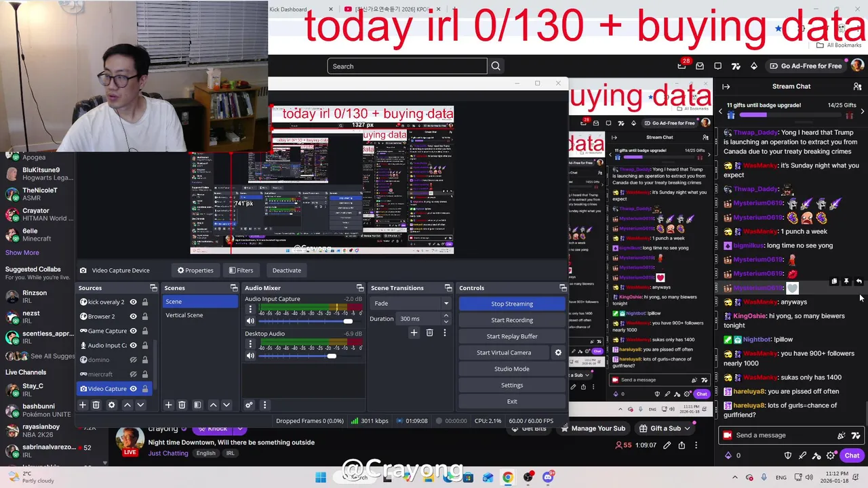Open Properties for Video Capture Device
868x488 pixels.
[x=195, y=270]
